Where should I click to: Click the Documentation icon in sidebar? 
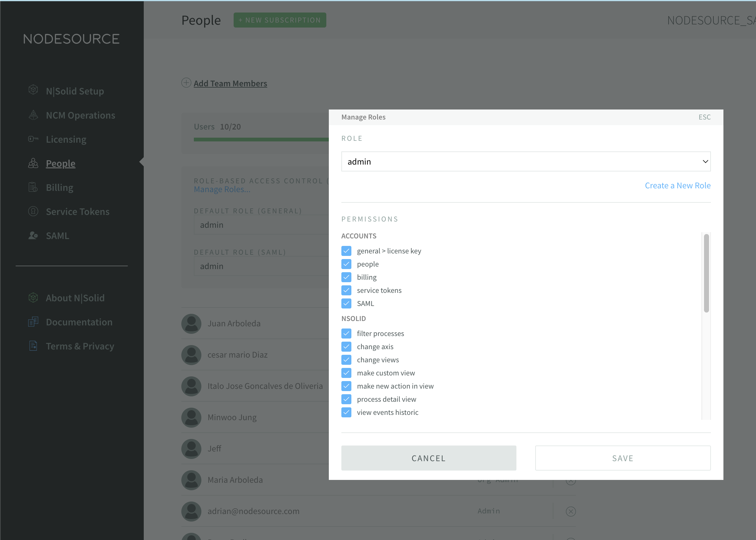[x=33, y=322]
